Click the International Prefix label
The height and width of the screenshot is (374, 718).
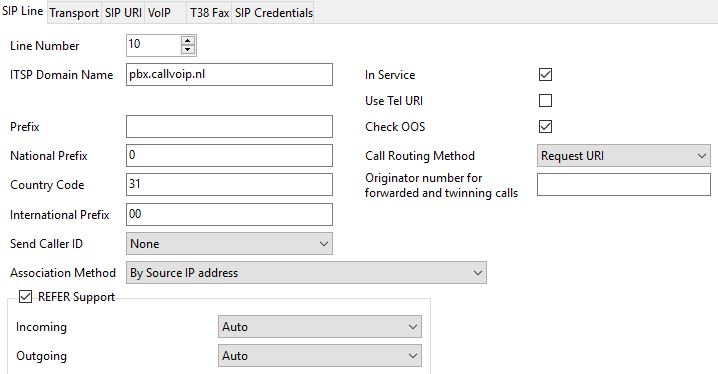tap(60, 215)
